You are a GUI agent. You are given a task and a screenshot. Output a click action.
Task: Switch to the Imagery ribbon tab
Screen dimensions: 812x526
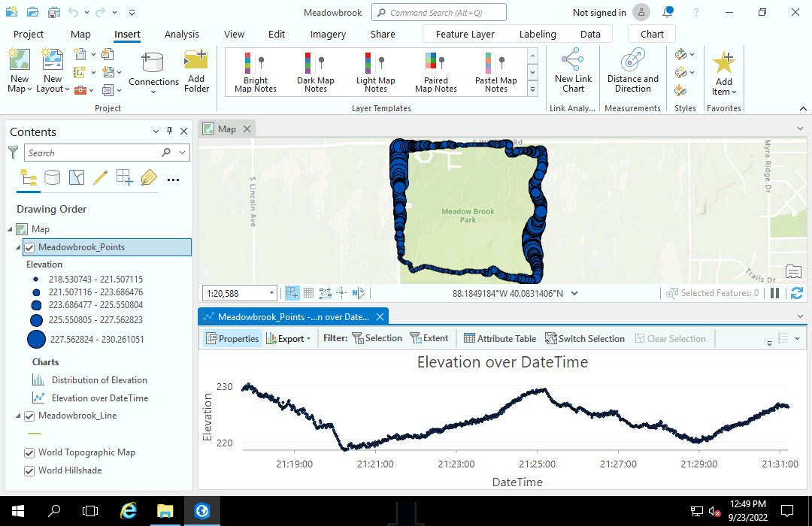point(328,34)
